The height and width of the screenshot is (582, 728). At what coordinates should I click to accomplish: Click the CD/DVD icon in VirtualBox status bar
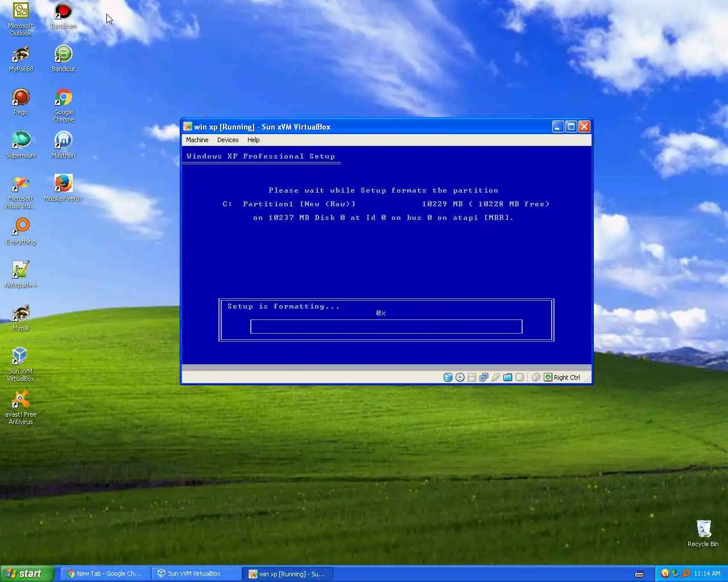pos(460,377)
